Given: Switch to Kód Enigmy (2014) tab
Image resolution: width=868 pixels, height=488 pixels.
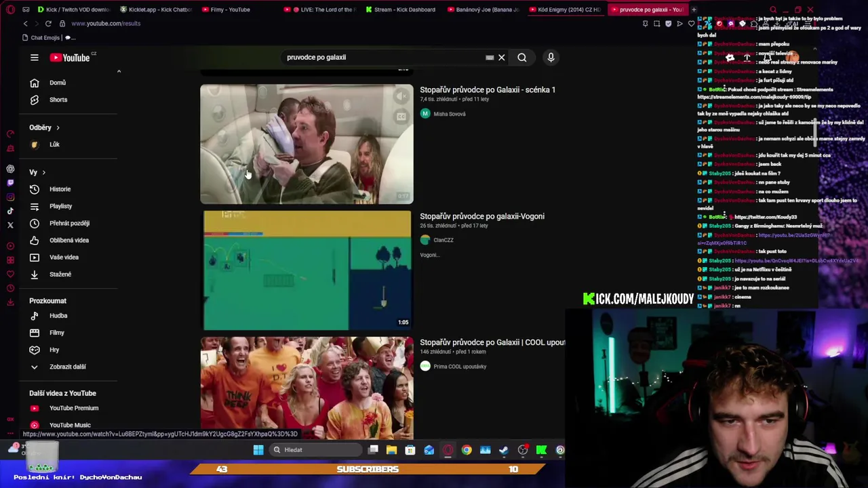Looking at the screenshot, I should 566,9.
